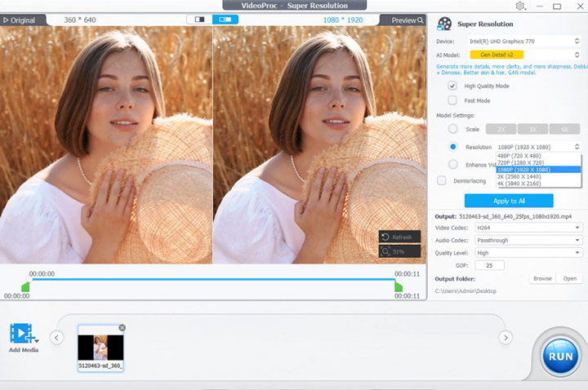
Task: Remove the clip using its X badge
Action: click(x=122, y=328)
